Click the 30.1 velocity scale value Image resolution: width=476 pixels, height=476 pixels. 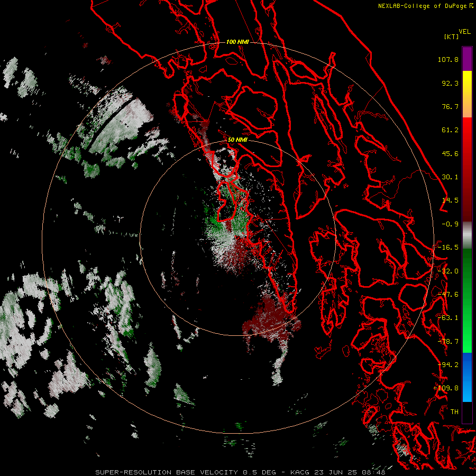[450, 177]
